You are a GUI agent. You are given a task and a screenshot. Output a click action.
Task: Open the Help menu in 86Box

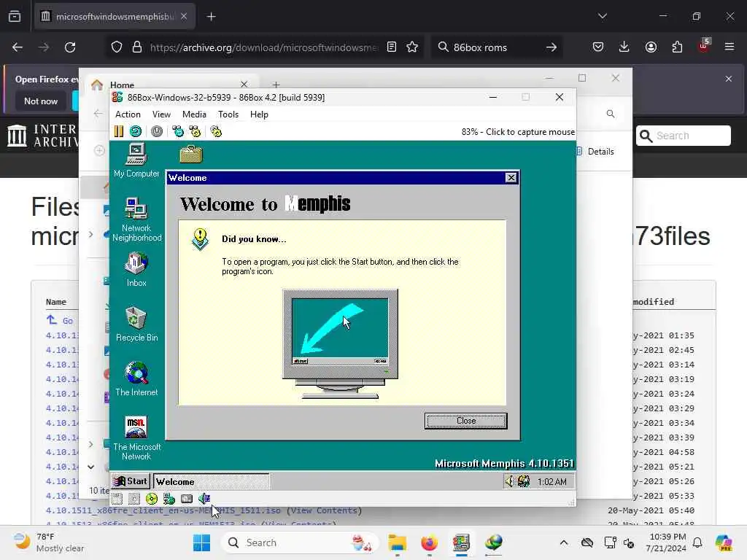pos(259,114)
